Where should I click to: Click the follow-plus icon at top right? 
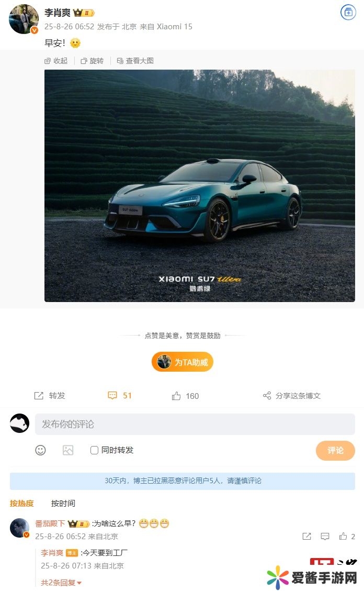pyautogui.click(x=348, y=13)
